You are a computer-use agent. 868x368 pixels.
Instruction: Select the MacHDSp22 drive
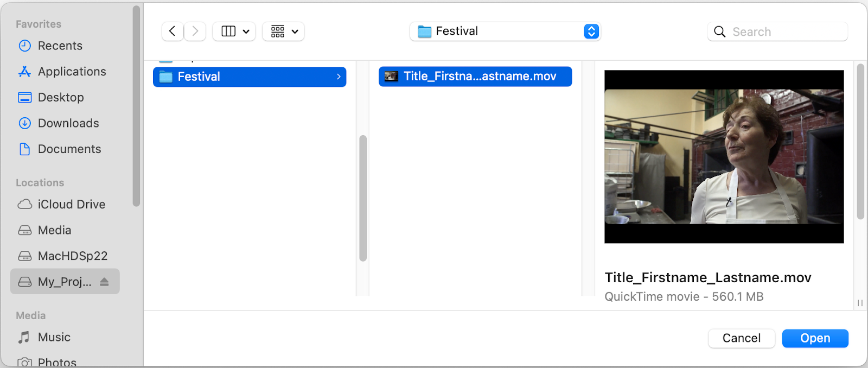(73, 256)
